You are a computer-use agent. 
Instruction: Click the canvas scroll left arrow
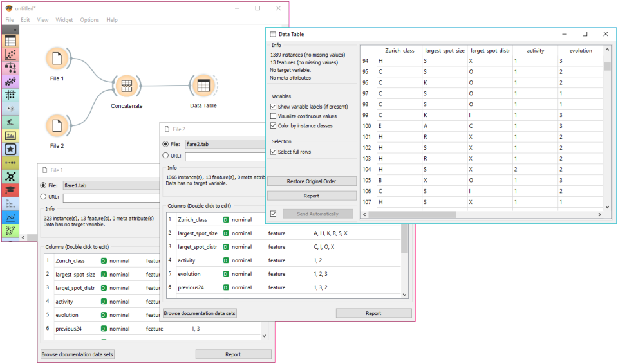pyautogui.click(x=23, y=237)
